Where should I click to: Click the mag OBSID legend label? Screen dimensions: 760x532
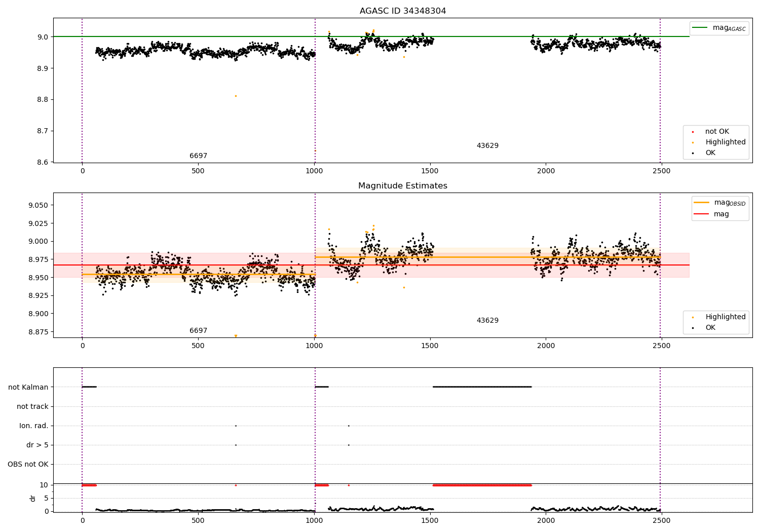(x=730, y=203)
